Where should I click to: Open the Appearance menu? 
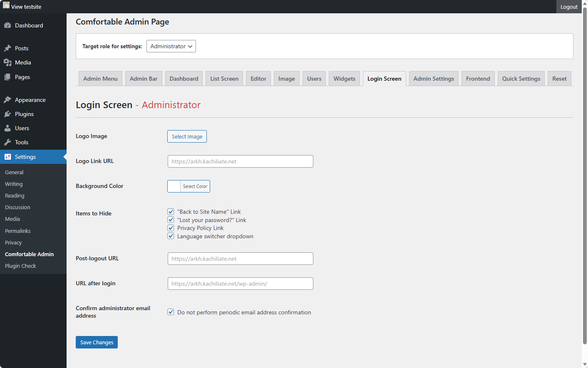[33, 100]
